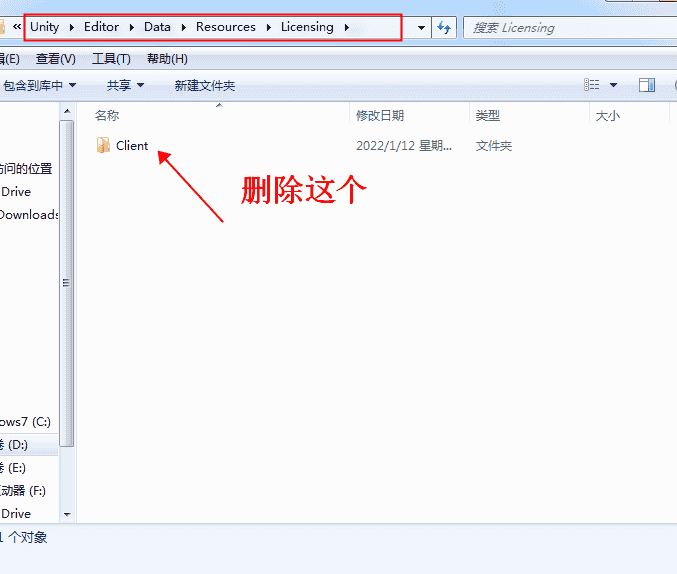Click the navigation pane scrollbar thumb
The image size is (677, 574).
click(66, 283)
